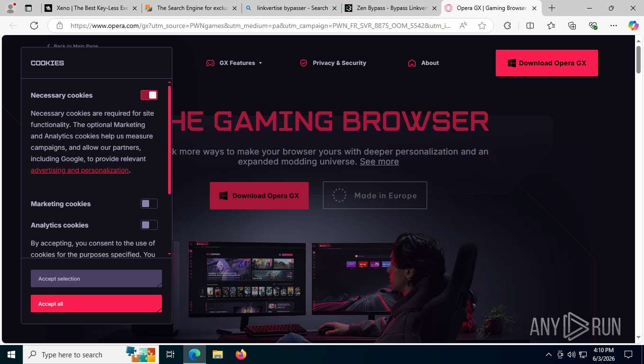Open the advertising and personalization link
The height and width of the screenshot is (364, 644).
pyautogui.click(x=80, y=170)
